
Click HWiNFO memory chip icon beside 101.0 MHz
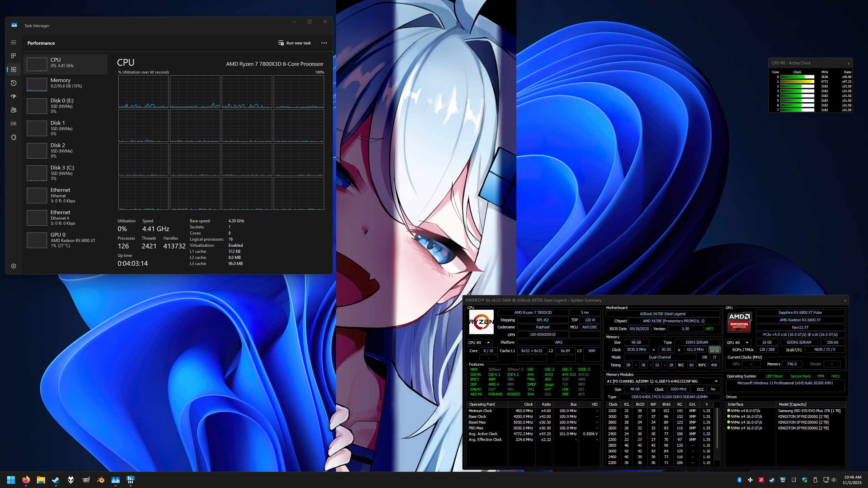(x=714, y=349)
